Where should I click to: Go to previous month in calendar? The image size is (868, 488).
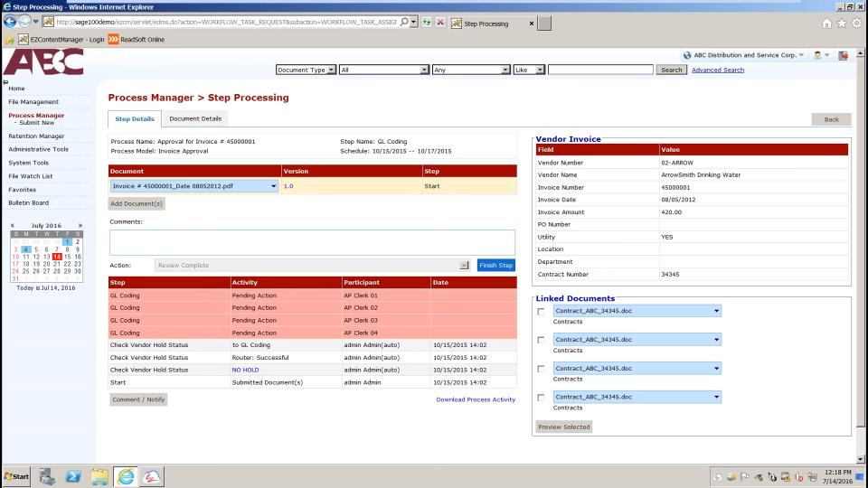tap(13, 226)
